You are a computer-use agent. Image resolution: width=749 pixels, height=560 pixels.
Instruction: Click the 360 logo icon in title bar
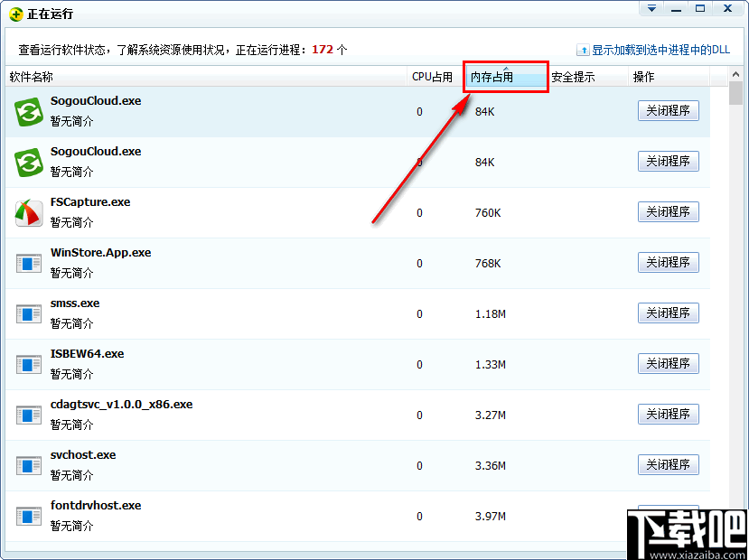click(15, 14)
